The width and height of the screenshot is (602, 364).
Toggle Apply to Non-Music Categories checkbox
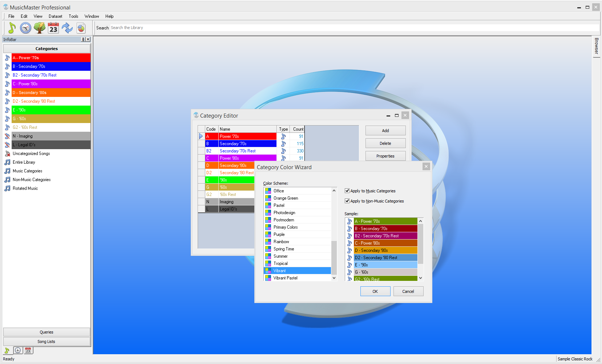tap(347, 201)
